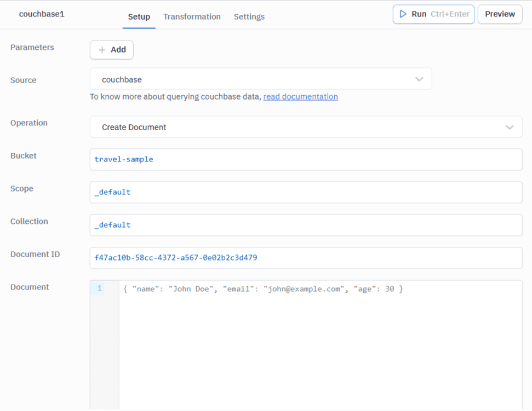532x411 pixels.
Task: Click the plus icon to add parameter
Action: tap(102, 50)
